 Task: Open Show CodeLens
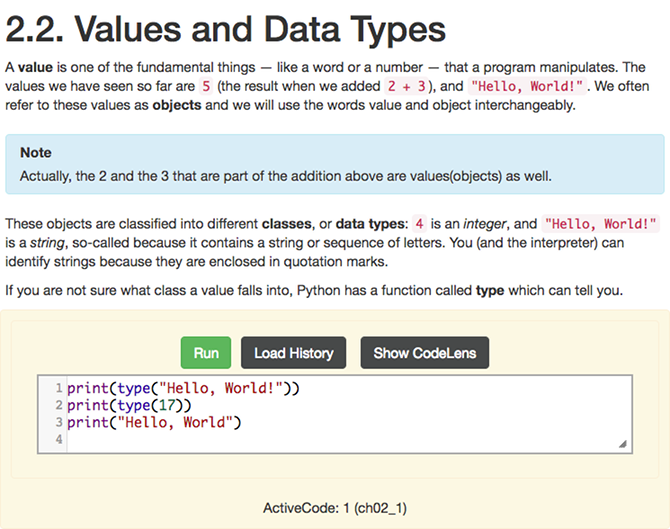click(x=424, y=353)
